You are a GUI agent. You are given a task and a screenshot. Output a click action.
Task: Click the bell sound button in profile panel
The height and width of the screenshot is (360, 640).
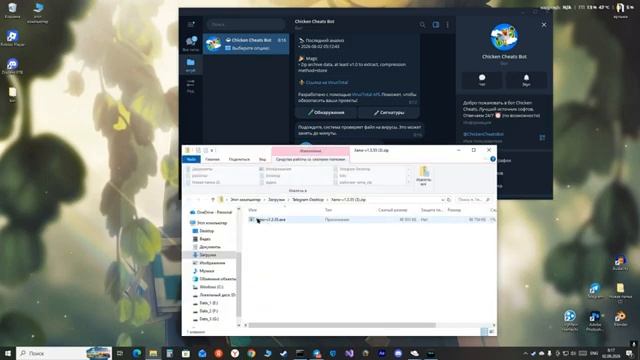[526, 80]
